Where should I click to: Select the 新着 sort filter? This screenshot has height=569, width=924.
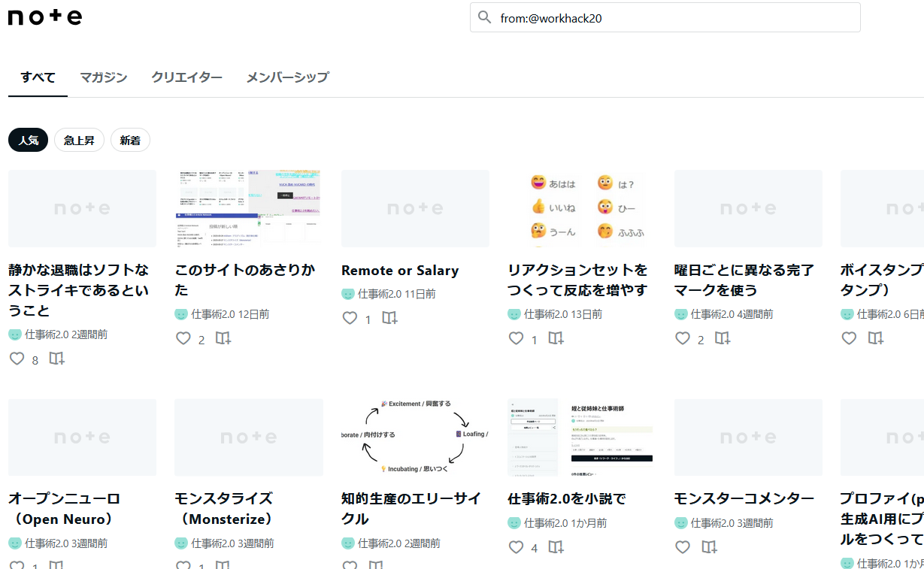tap(130, 141)
